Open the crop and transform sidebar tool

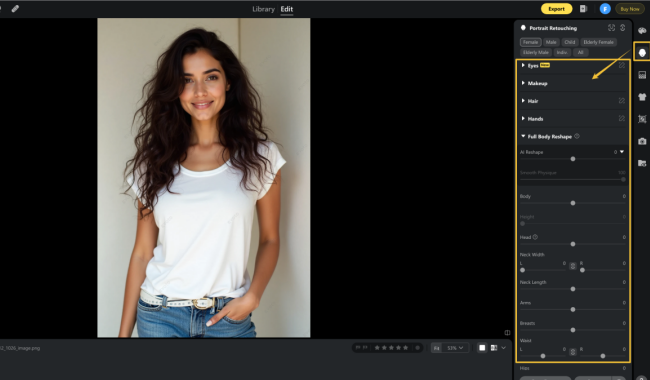642,119
